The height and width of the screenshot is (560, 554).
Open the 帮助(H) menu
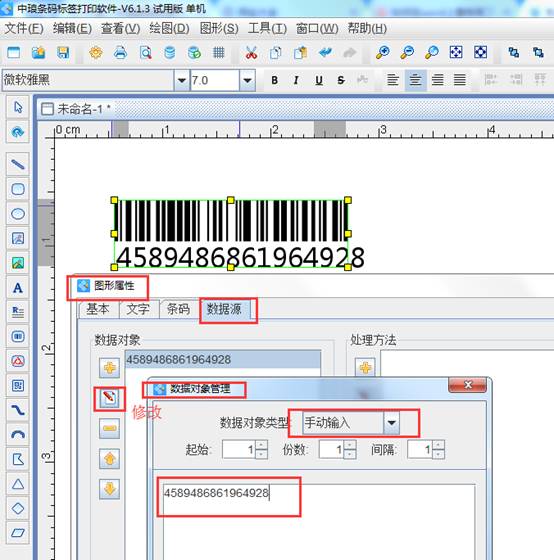(x=367, y=28)
